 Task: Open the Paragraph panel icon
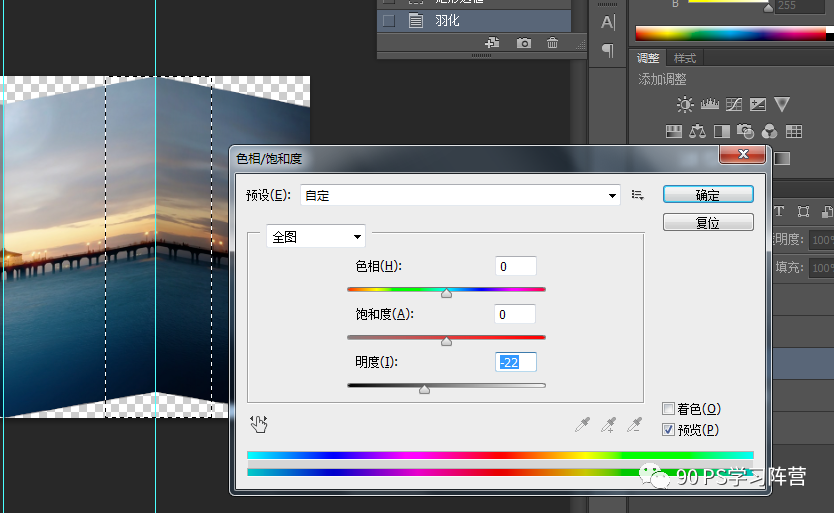pos(608,51)
